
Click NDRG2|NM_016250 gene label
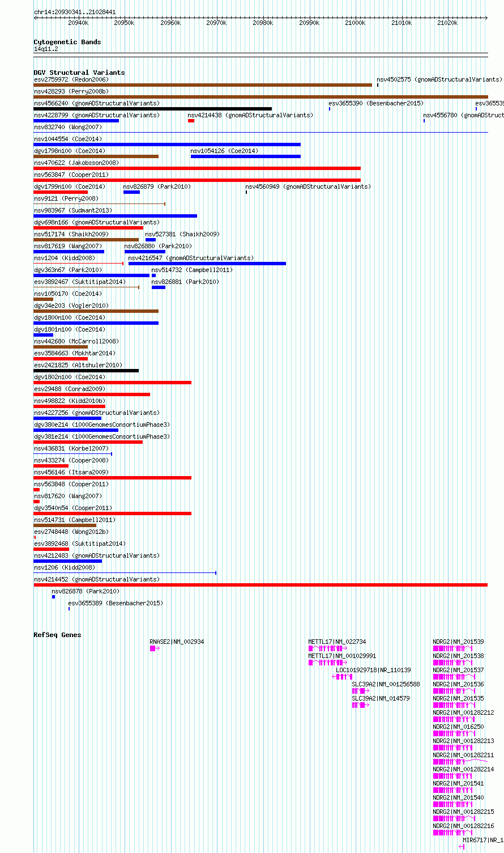(458, 727)
